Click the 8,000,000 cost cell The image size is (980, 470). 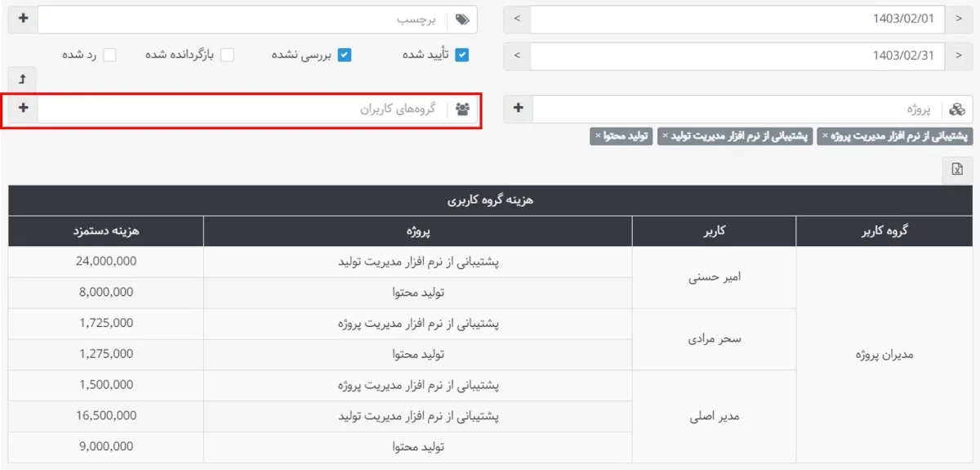[106, 293]
